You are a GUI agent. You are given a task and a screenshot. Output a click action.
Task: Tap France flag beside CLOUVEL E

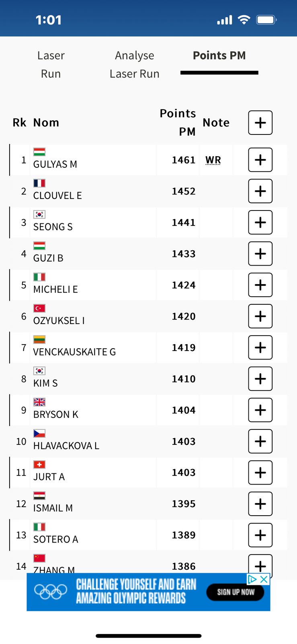click(x=39, y=183)
